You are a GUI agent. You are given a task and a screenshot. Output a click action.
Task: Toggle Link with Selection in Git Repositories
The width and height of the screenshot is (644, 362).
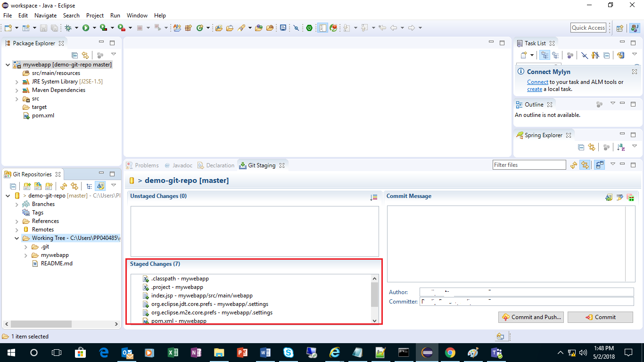(x=74, y=186)
